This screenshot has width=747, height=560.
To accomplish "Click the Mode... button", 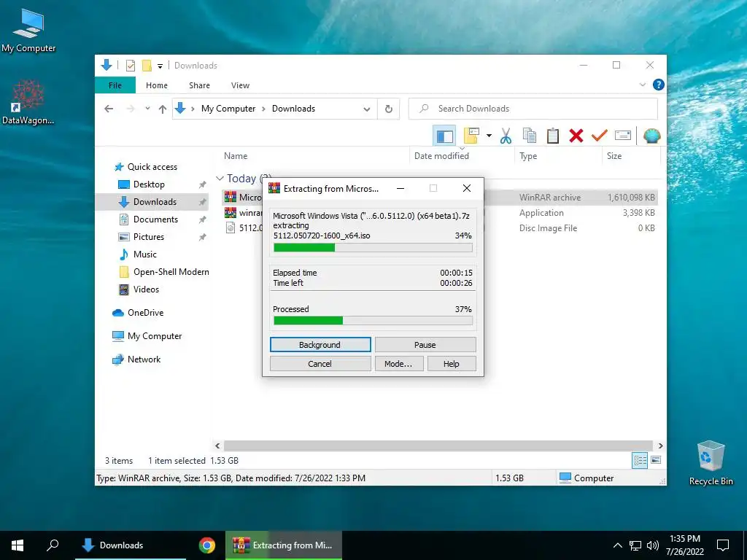I will point(399,364).
